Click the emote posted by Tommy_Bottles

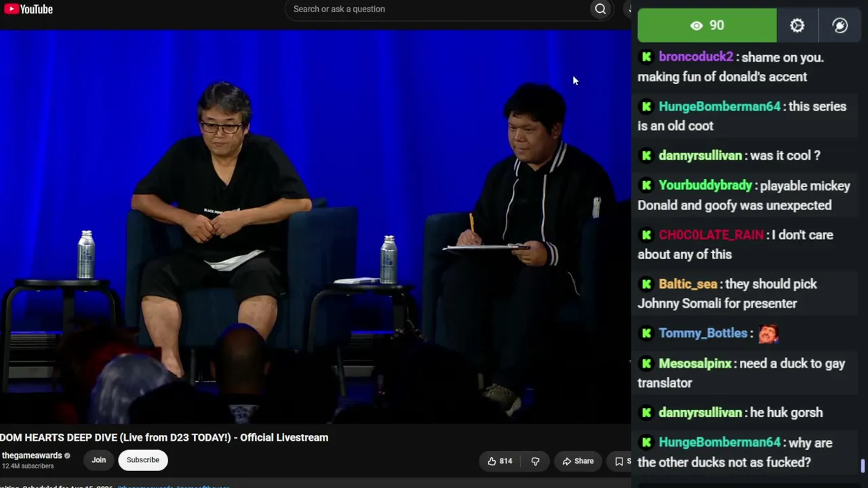click(768, 333)
